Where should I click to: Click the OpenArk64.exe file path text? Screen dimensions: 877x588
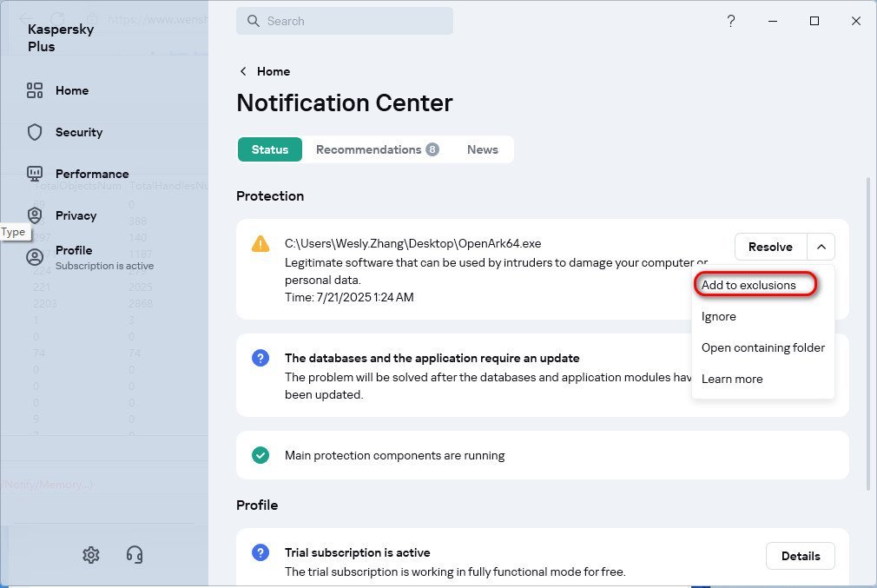(x=412, y=243)
